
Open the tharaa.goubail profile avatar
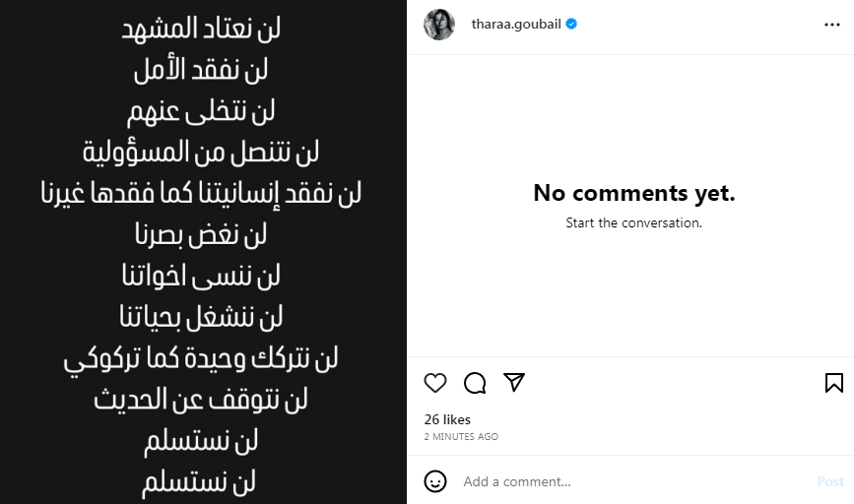point(439,25)
